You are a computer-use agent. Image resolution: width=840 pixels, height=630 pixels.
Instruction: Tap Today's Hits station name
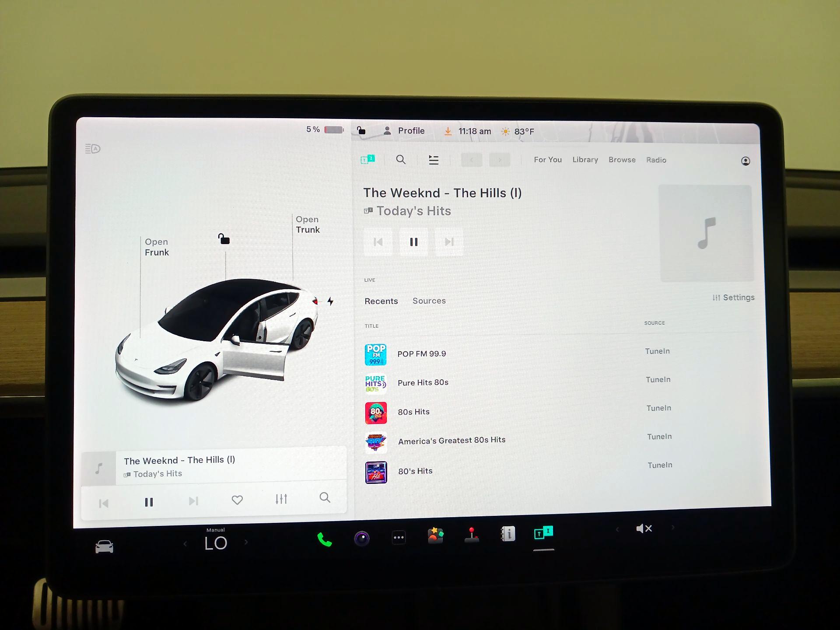point(414,211)
